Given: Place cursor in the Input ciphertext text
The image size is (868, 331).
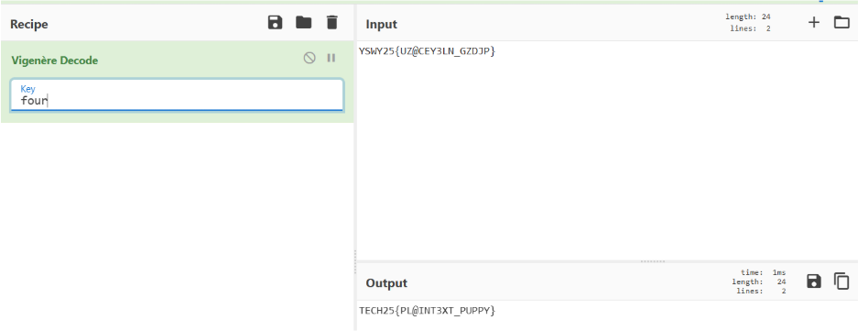Looking at the screenshot, I should coord(427,51).
